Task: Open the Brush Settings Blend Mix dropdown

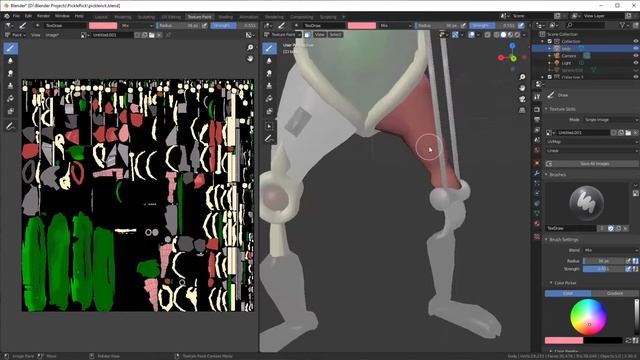Action: (x=610, y=250)
